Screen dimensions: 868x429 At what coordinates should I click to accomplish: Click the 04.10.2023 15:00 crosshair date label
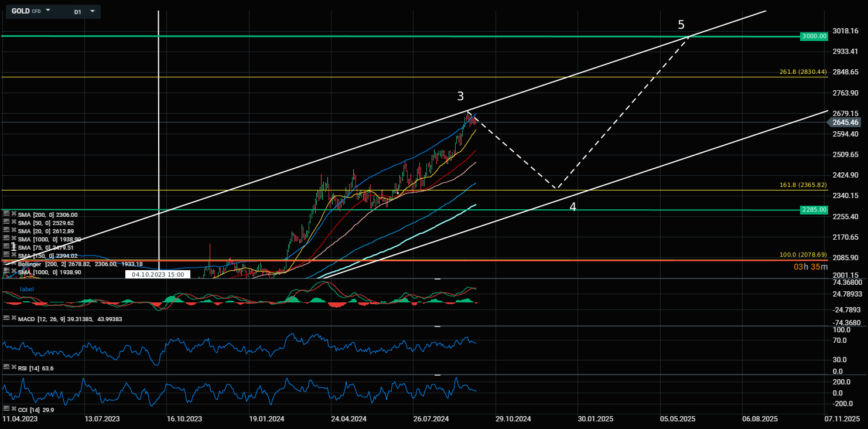pos(158,274)
